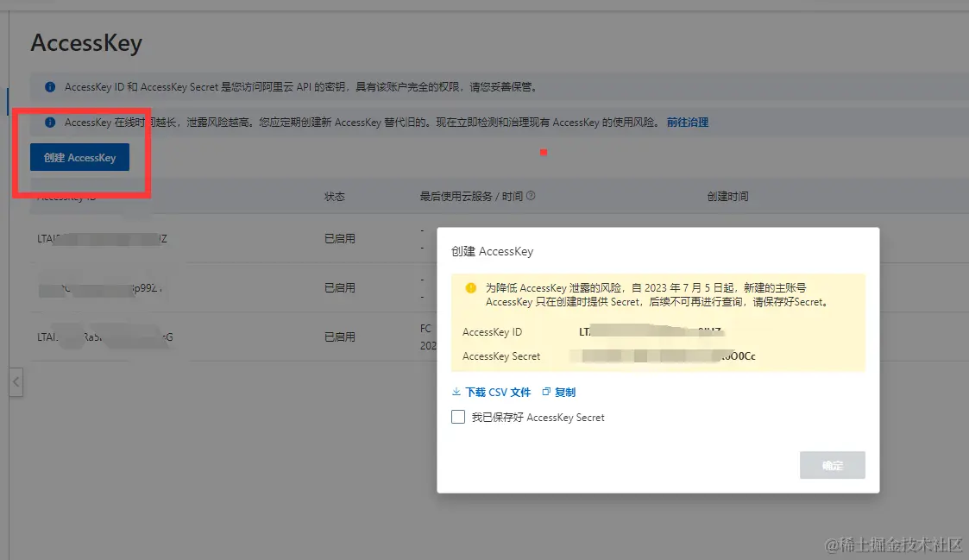This screenshot has height=560, width=969.
Task: Click the yellow warning icon in the dialog
Action: click(x=471, y=288)
